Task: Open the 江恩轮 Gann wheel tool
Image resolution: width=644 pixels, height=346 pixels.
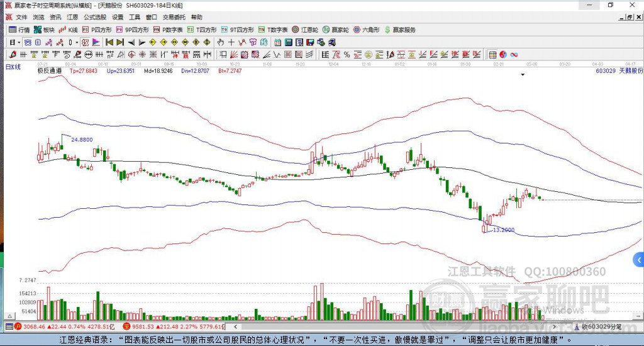Action: 305,30
